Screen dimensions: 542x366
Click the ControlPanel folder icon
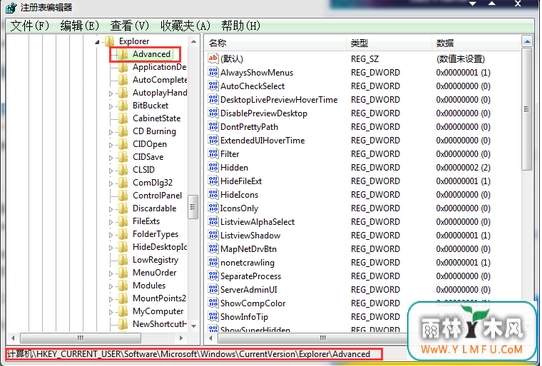coord(123,195)
